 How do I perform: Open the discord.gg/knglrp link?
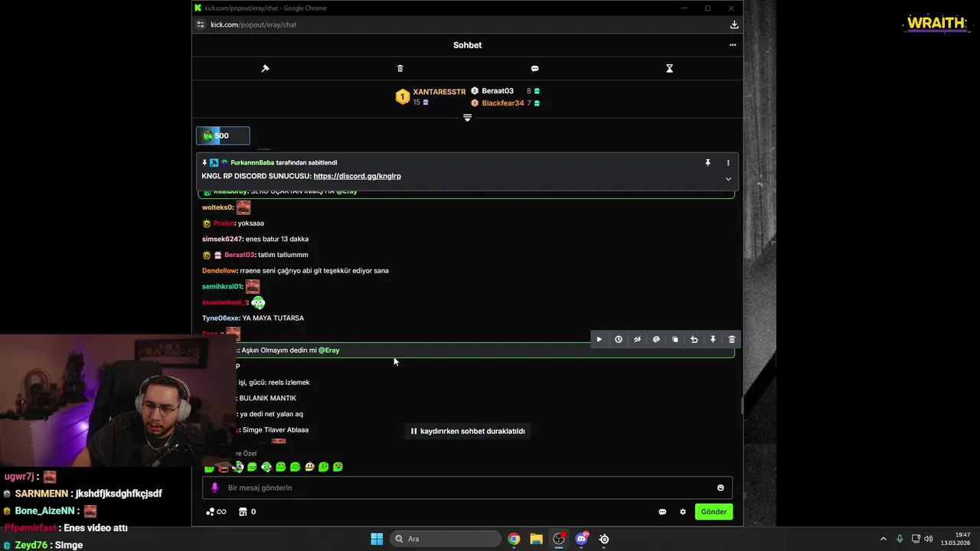[357, 176]
